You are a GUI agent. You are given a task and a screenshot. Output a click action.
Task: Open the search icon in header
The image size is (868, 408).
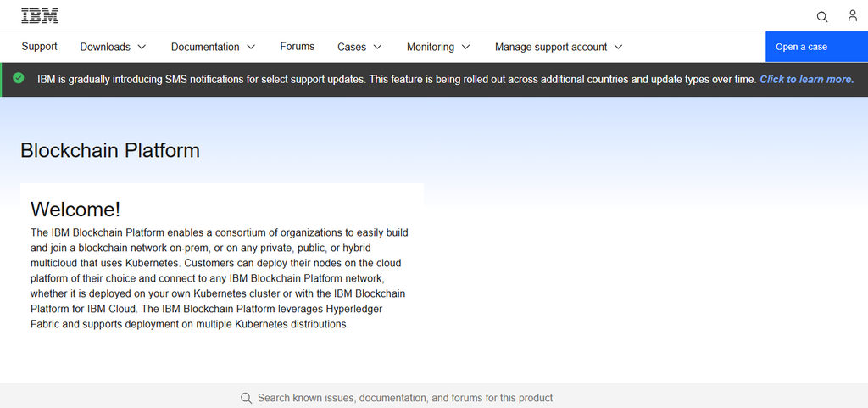point(822,17)
